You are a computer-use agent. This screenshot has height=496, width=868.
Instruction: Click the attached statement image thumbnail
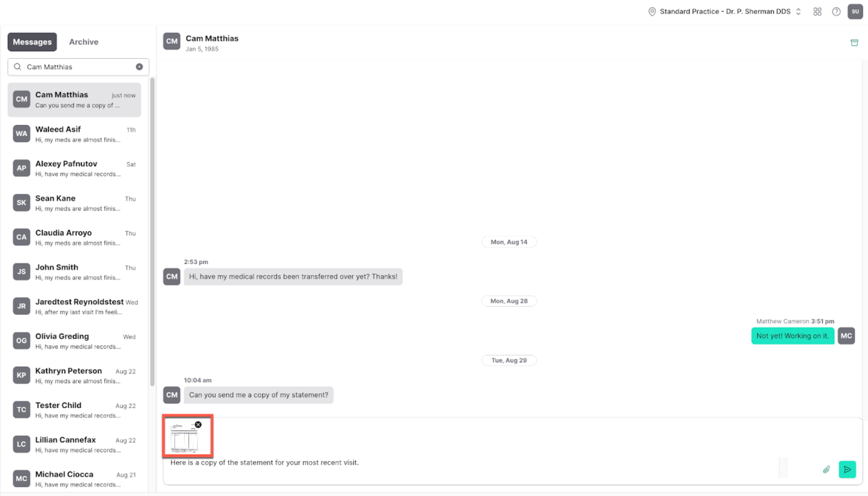pos(183,438)
